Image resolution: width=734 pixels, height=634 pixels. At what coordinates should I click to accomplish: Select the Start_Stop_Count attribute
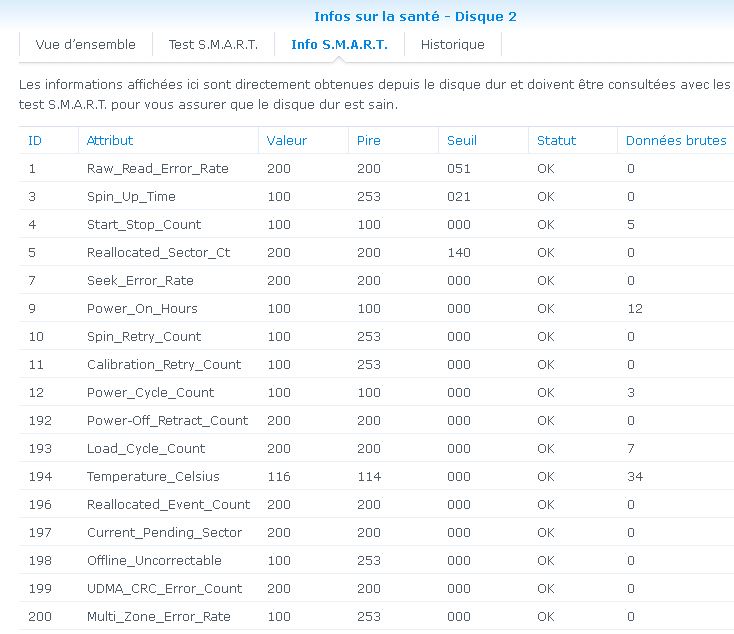(144, 224)
